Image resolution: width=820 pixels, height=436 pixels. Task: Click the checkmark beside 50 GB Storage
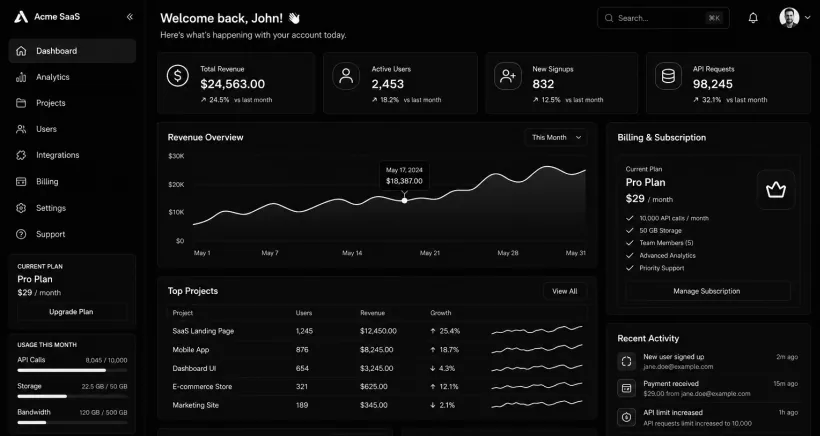click(630, 230)
